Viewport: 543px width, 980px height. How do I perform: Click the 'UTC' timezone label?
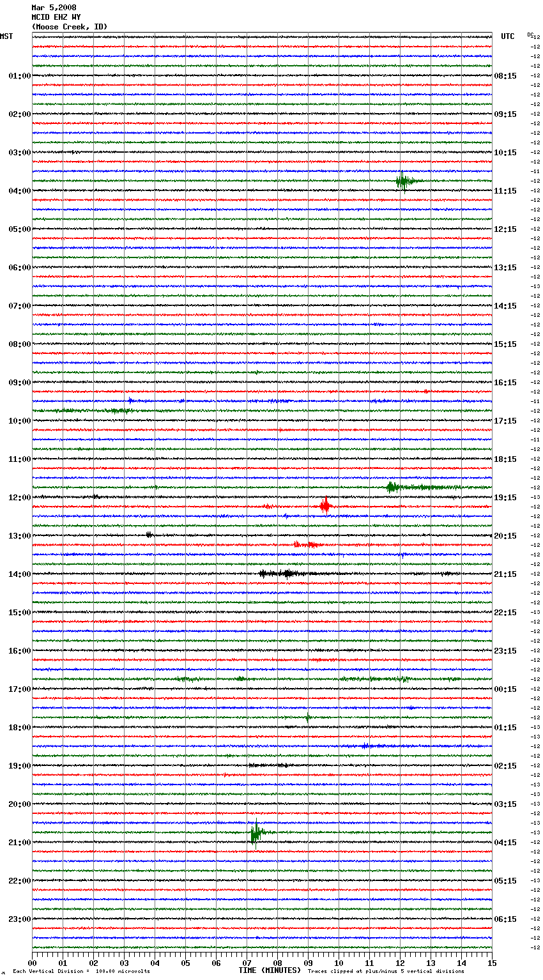(x=508, y=36)
